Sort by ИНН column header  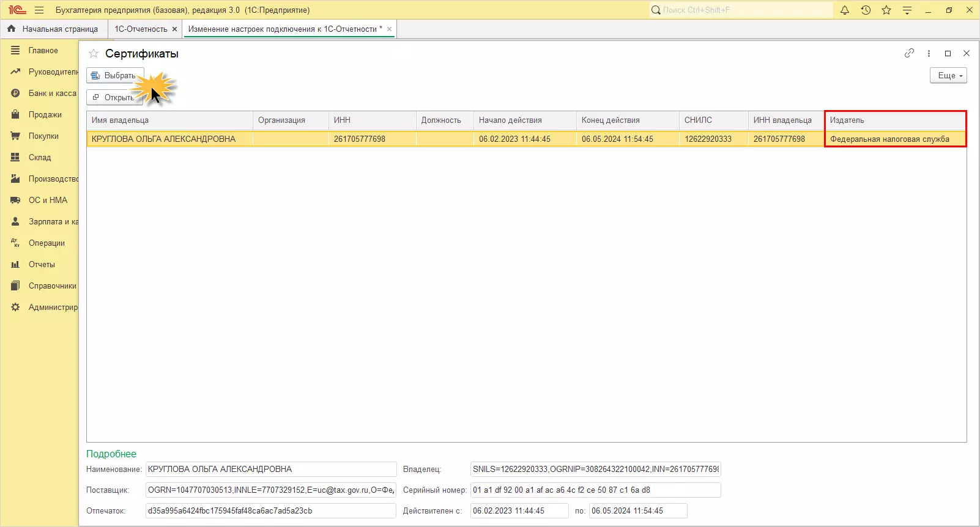pyautogui.click(x=372, y=120)
